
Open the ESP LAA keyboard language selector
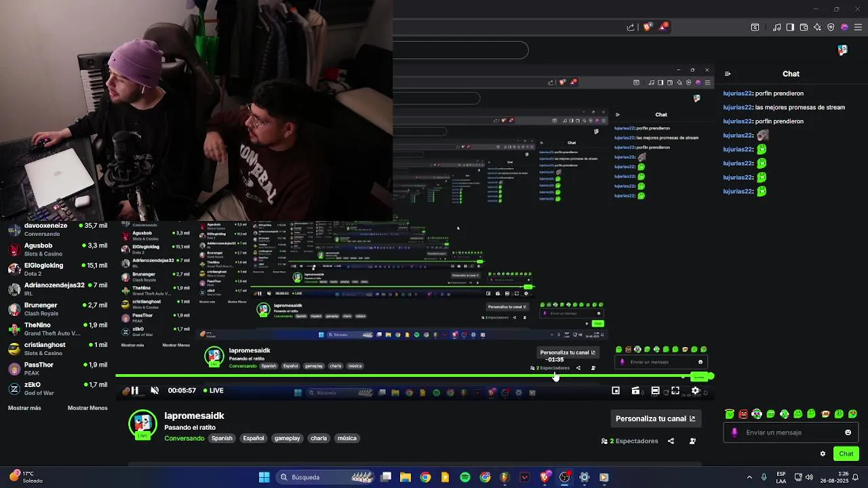[781, 477]
